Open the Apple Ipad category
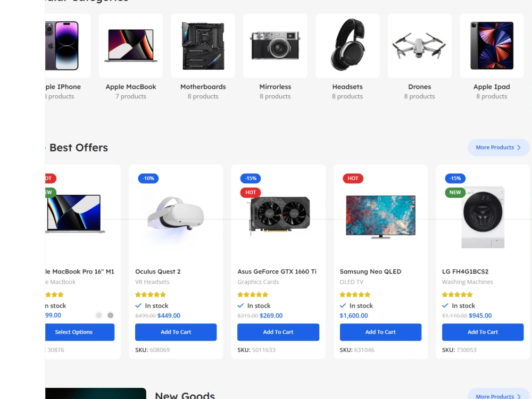 (x=492, y=46)
